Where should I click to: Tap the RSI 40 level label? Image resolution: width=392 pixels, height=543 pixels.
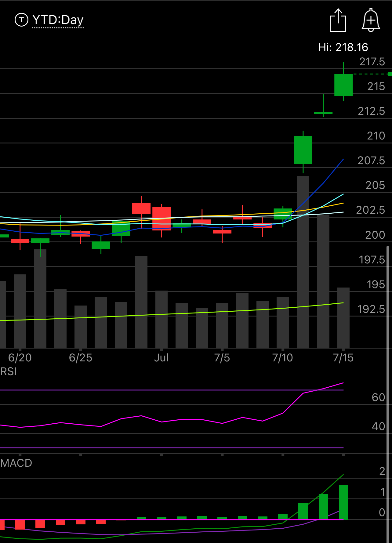click(379, 426)
